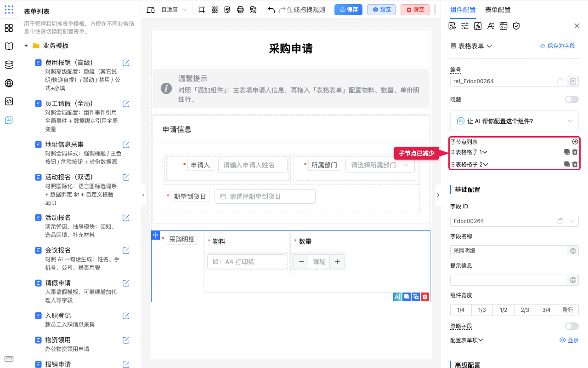Copy 表格格子 1 with duplicate icon
Screen dimensions: 588x368
pos(567,152)
